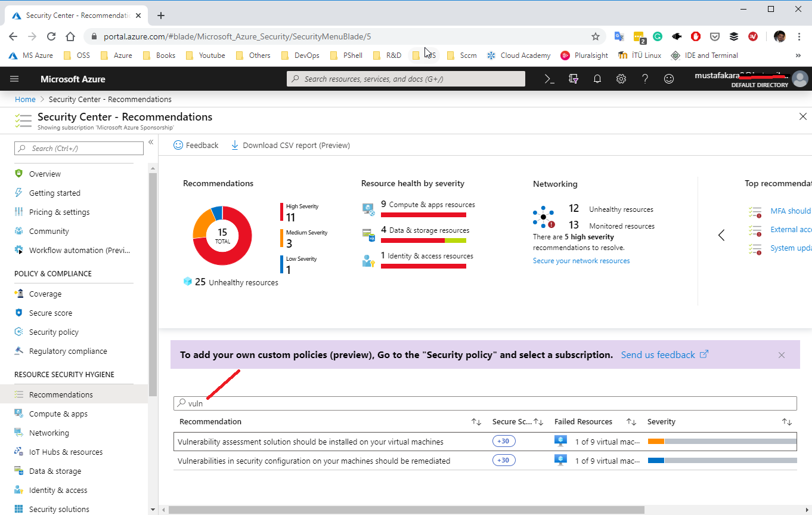Open the Azure portal hamburger menu
Viewport: 812px width, 515px height.
click(14, 79)
